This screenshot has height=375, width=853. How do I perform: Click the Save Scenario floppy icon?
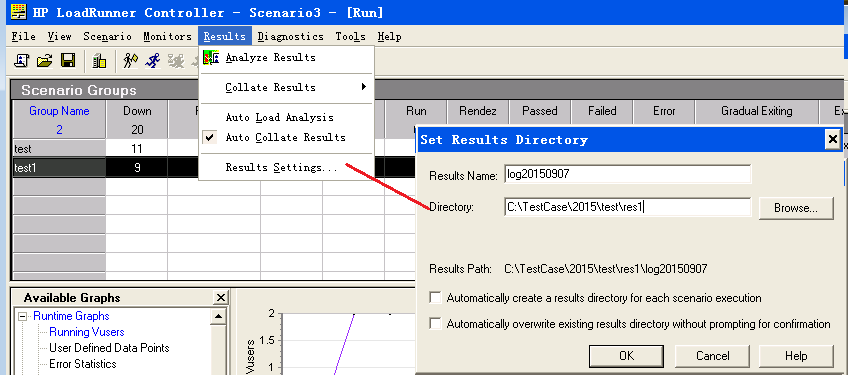pos(68,60)
